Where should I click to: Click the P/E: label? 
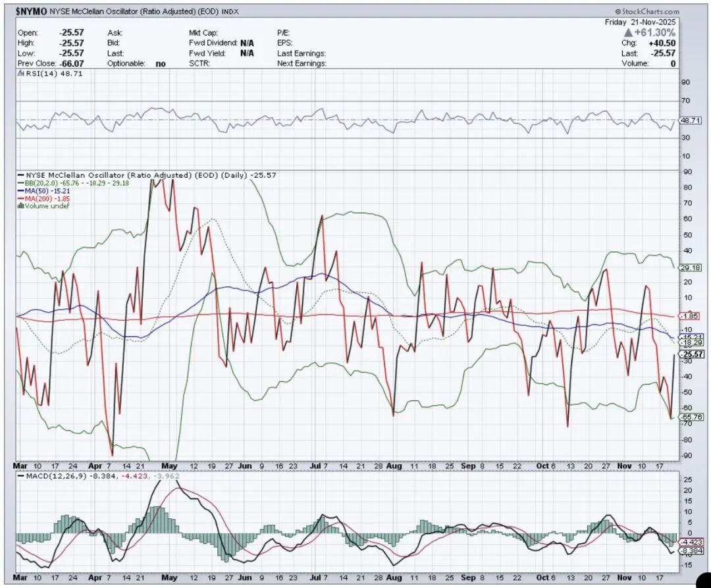(x=283, y=33)
